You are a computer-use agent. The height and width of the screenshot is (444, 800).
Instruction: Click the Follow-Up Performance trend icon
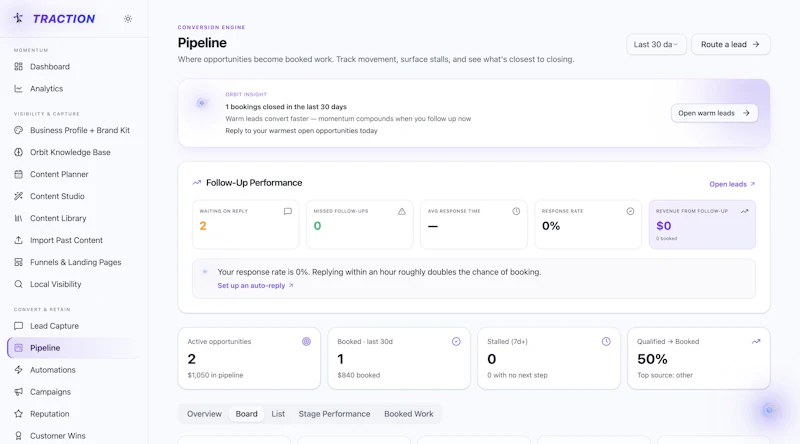coord(196,183)
